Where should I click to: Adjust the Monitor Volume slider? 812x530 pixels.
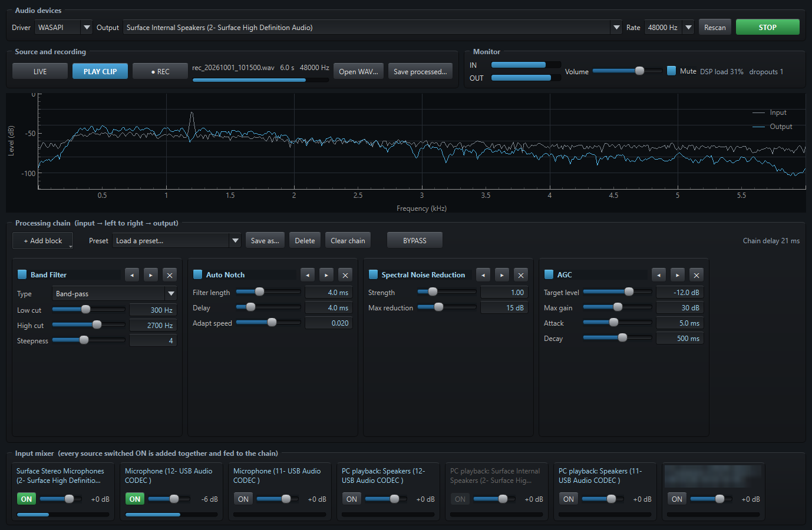[627, 71]
